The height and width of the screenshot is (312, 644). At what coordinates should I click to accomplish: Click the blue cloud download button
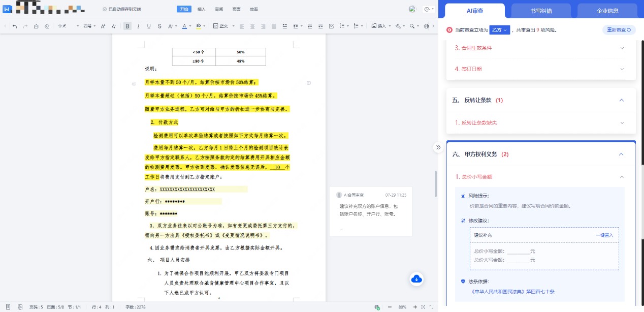(x=416, y=278)
